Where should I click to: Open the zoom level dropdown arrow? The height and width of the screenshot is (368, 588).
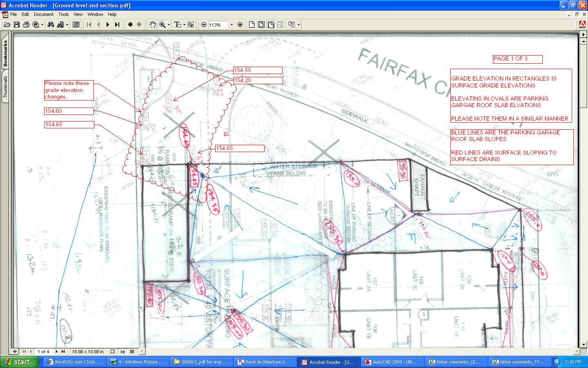coord(232,25)
